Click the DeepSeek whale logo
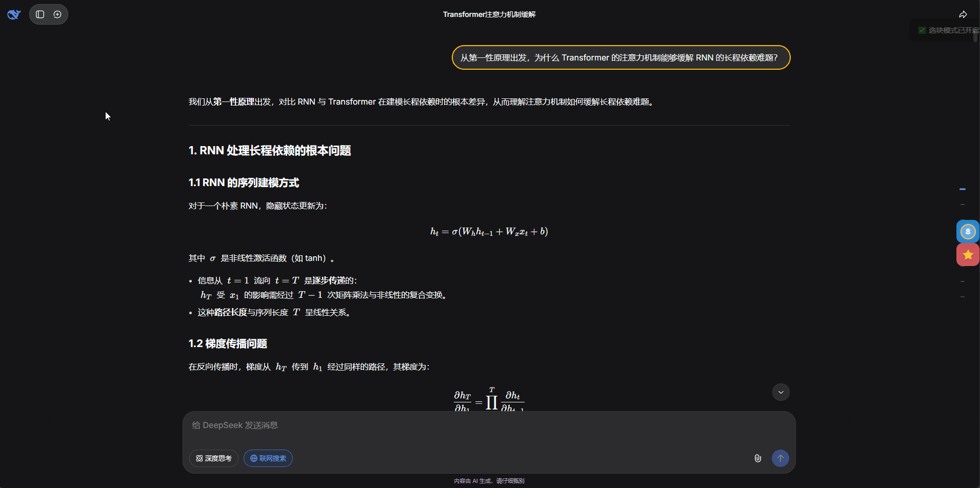This screenshot has height=488, width=980. coord(14,14)
